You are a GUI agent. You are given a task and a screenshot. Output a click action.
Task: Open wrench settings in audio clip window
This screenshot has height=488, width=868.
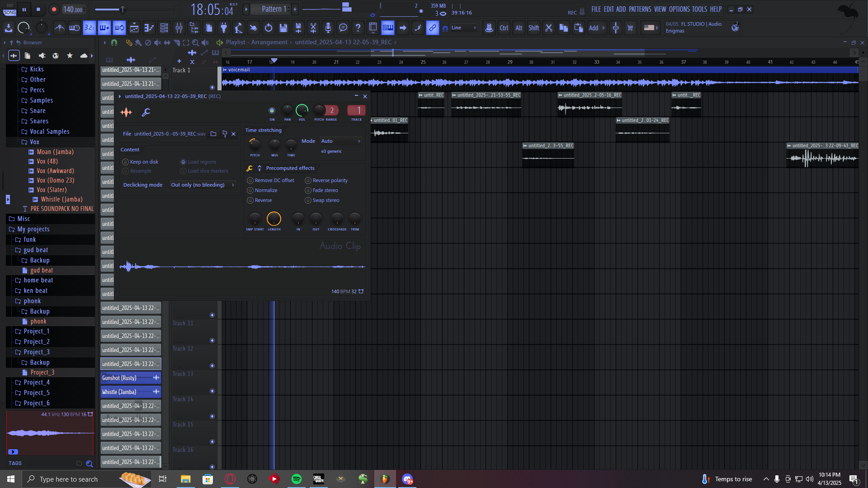[x=146, y=113]
